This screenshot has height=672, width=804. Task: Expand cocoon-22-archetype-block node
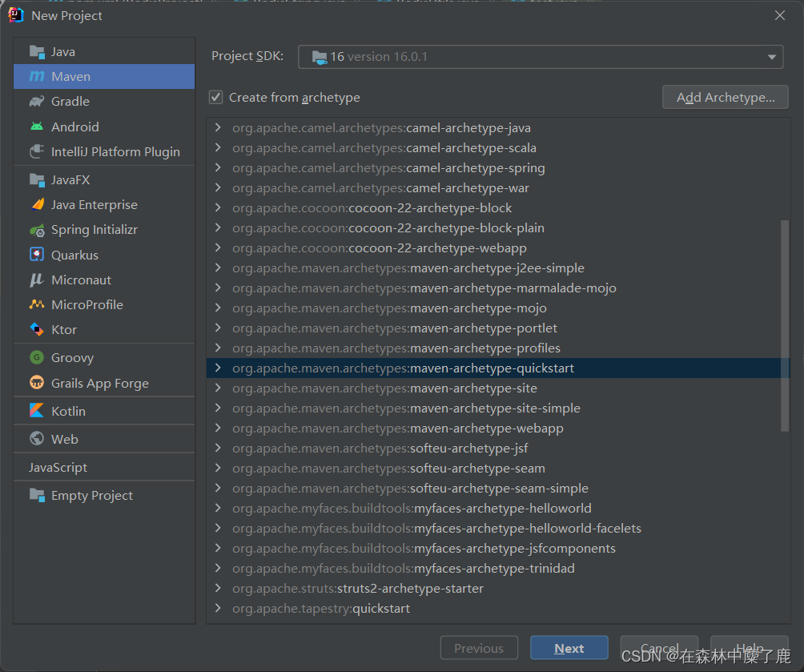click(x=218, y=207)
